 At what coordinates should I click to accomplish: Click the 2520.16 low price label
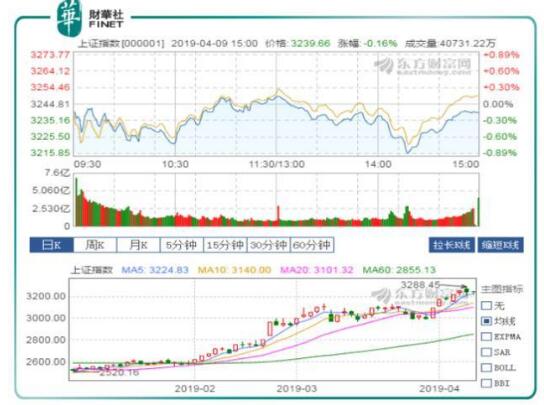(x=119, y=373)
